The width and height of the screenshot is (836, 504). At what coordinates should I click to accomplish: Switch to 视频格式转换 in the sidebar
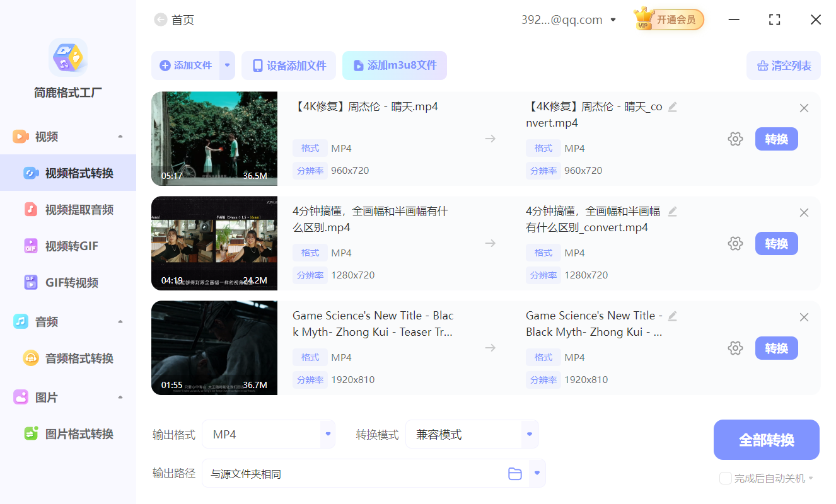pos(69,173)
